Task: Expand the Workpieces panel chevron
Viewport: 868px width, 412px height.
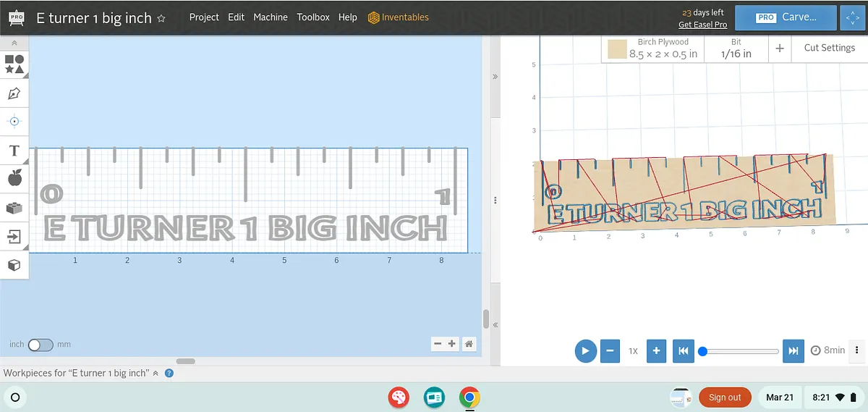Action: pyautogui.click(x=155, y=373)
